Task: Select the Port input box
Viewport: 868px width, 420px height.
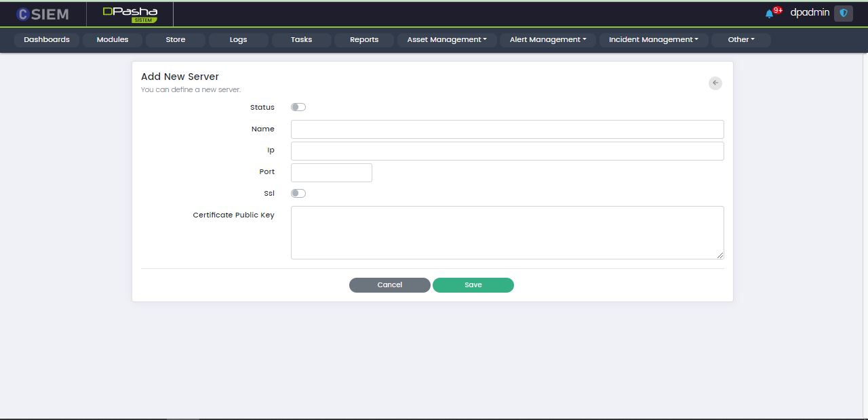Action: click(332, 173)
